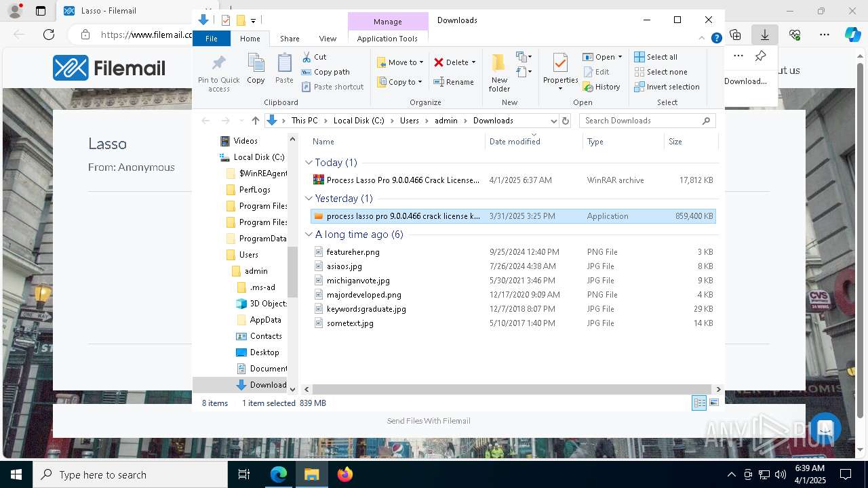Open file History from the ribbon

pyautogui.click(x=601, y=87)
